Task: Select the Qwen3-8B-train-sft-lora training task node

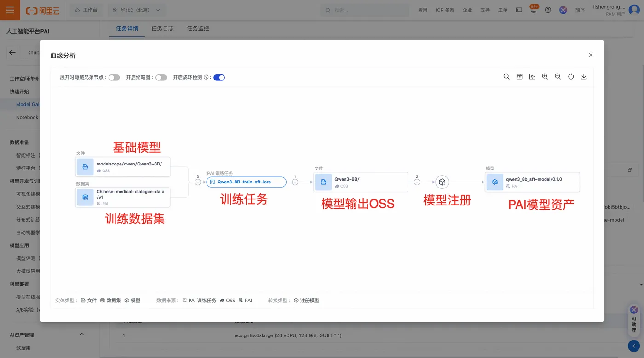Action: click(246, 182)
